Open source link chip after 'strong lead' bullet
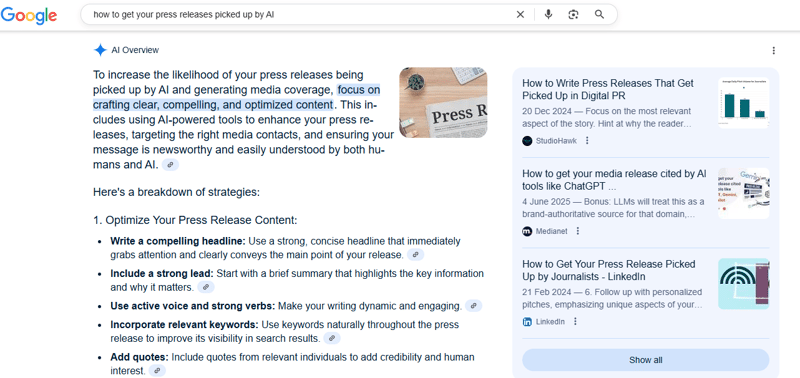800x378 pixels. click(206, 287)
